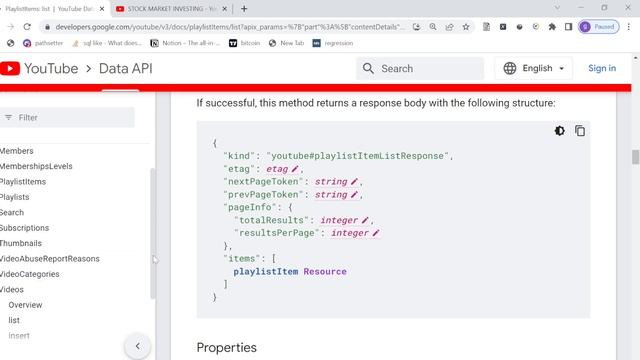
Task: Click the YouTube logo in the header
Action: pyautogui.click(x=10, y=69)
